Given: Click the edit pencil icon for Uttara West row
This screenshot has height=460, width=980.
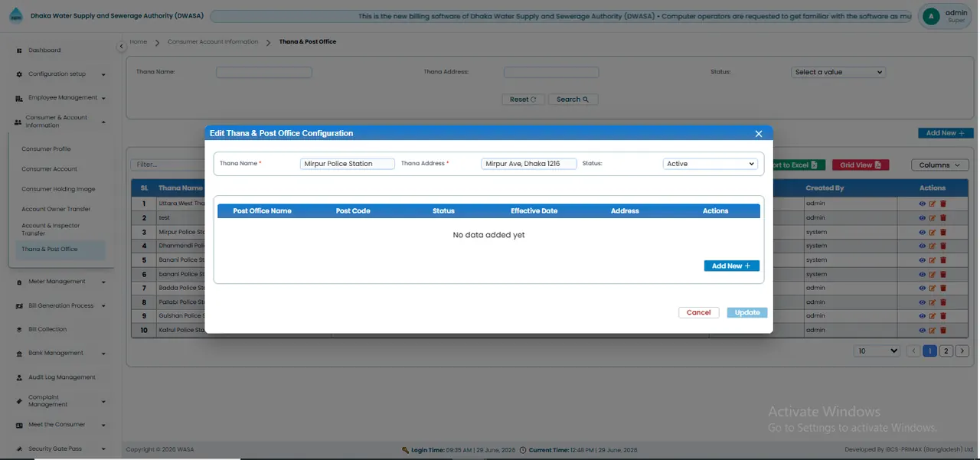Looking at the screenshot, I should pyautogui.click(x=933, y=204).
